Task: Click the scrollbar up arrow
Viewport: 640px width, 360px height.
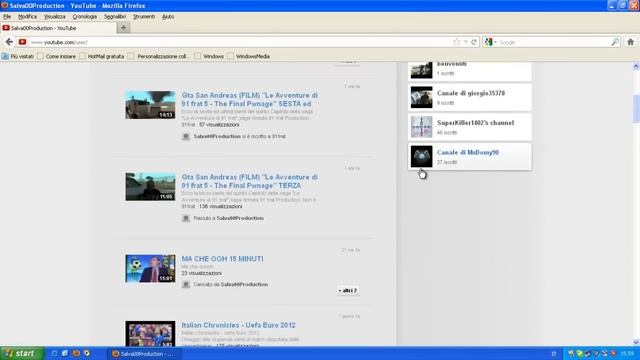Action: click(x=636, y=66)
